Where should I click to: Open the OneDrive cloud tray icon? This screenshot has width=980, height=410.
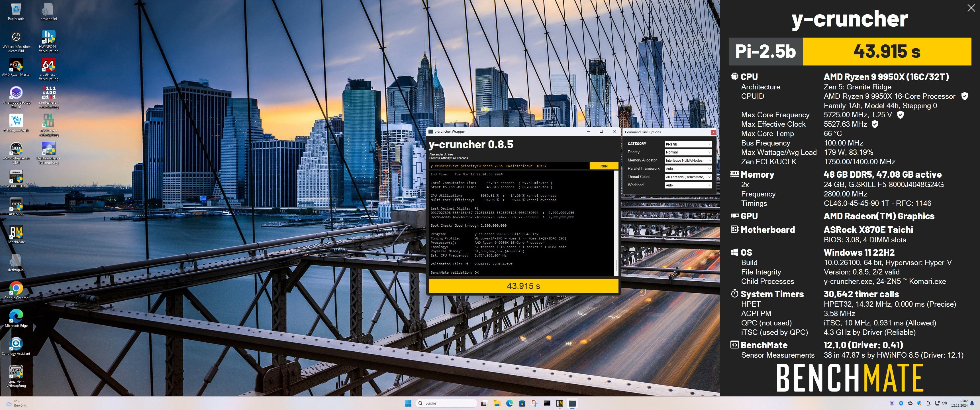coord(910,403)
